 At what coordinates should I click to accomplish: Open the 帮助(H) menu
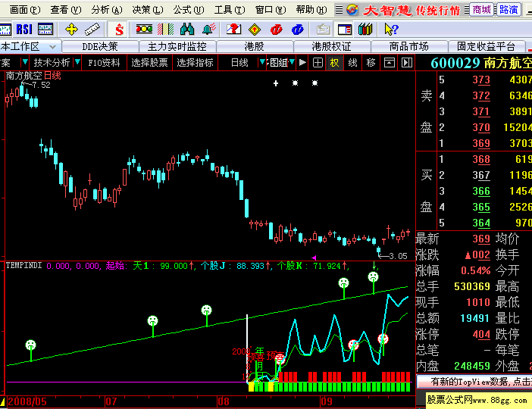tap(311, 10)
